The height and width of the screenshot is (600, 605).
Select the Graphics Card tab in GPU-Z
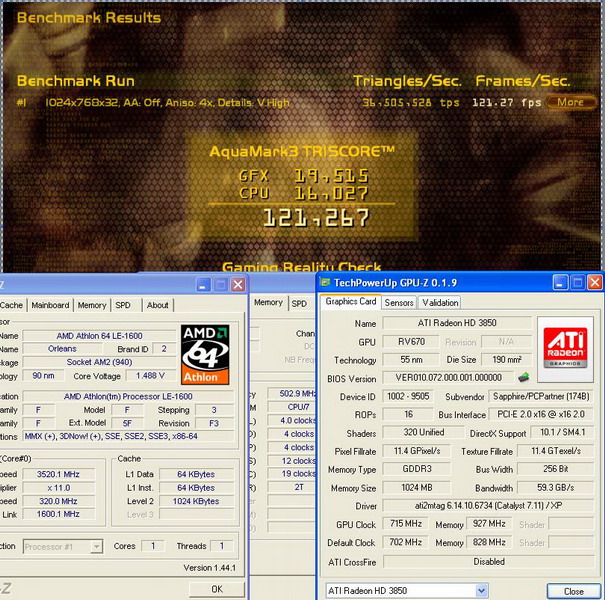(351, 302)
